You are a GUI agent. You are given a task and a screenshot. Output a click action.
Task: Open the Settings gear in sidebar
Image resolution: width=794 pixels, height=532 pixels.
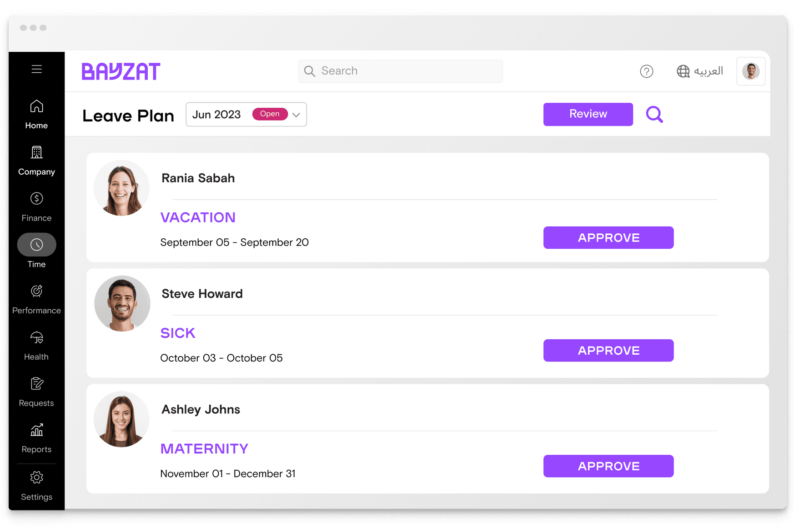click(x=36, y=477)
